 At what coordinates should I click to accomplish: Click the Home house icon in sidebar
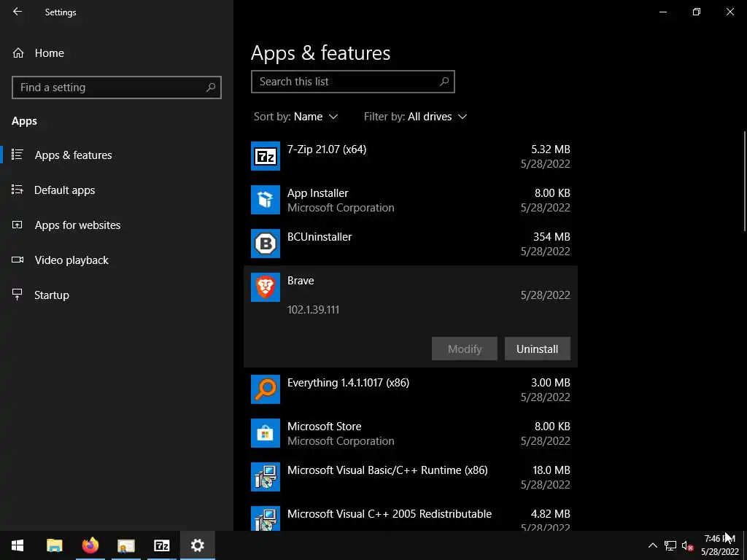[18, 52]
